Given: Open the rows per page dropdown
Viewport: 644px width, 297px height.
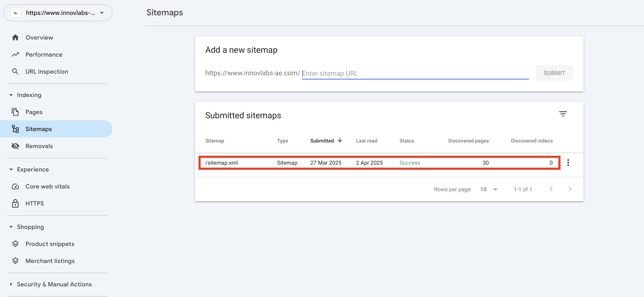Looking at the screenshot, I should tap(489, 189).
